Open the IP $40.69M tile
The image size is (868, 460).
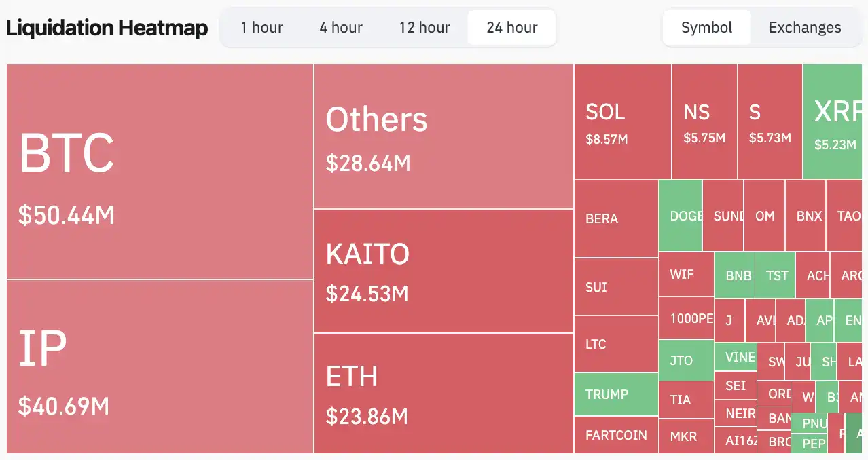(160, 366)
